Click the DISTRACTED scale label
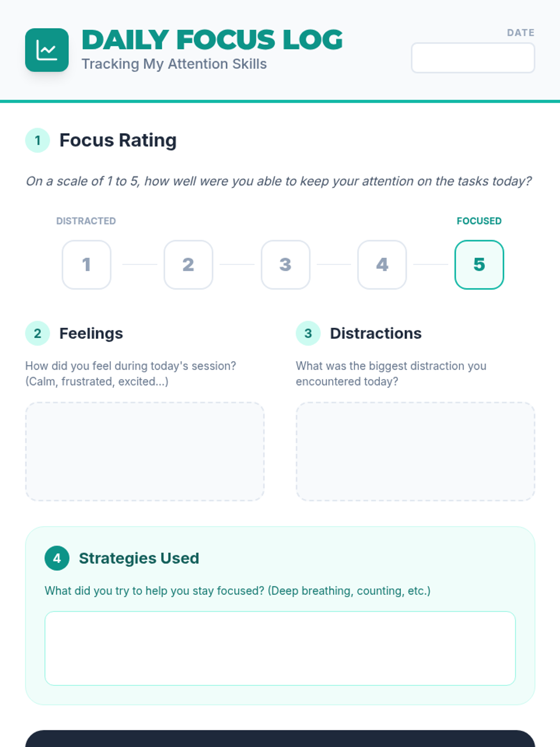This screenshot has width=560, height=747. click(x=86, y=221)
